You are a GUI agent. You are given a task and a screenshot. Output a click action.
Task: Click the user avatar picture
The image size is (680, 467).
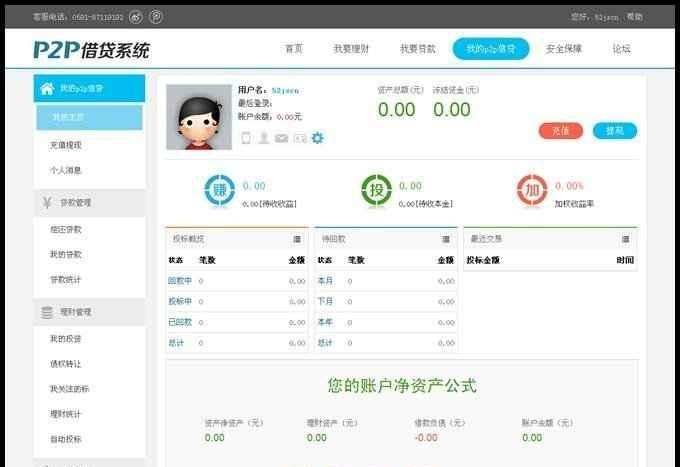pyautogui.click(x=199, y=117)
